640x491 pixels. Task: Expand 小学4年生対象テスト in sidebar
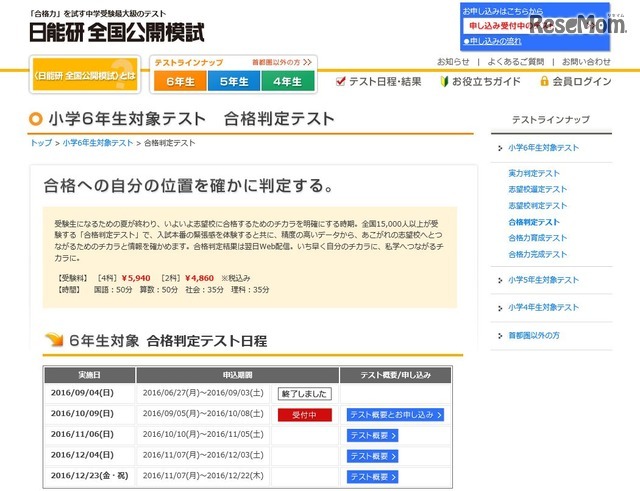coord(543,307)
